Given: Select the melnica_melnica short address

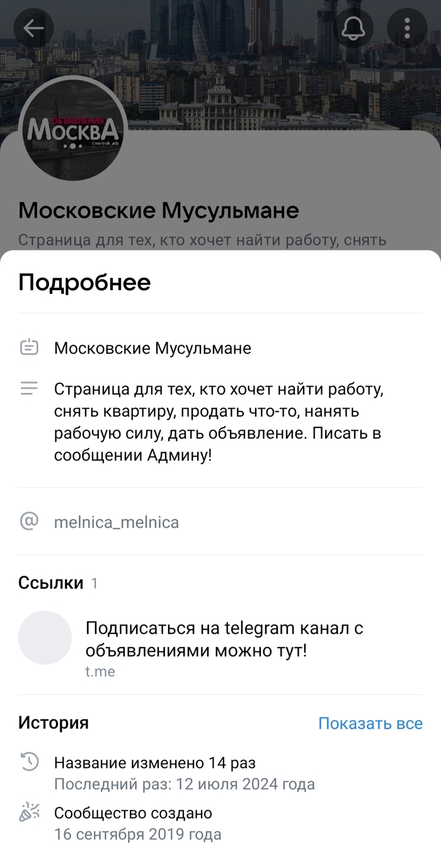Looking at the screenshot, I should pos(117,522).
